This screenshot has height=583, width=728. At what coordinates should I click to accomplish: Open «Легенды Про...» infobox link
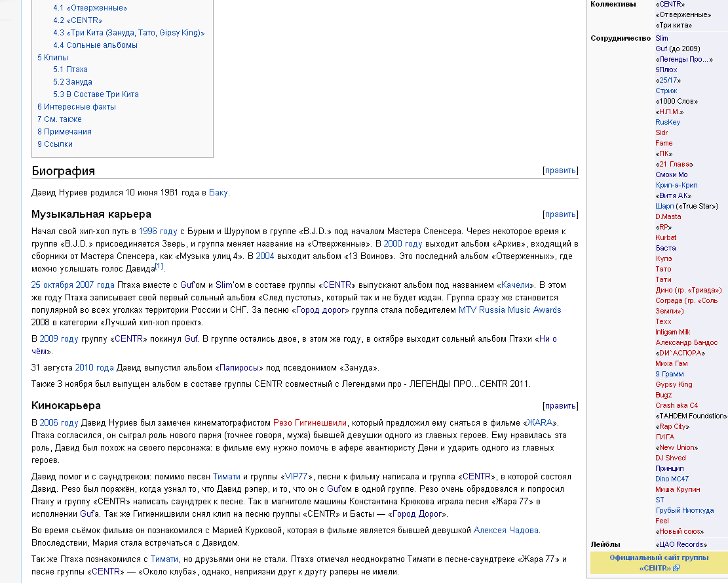pyautogui.click(x=684, y=60)
